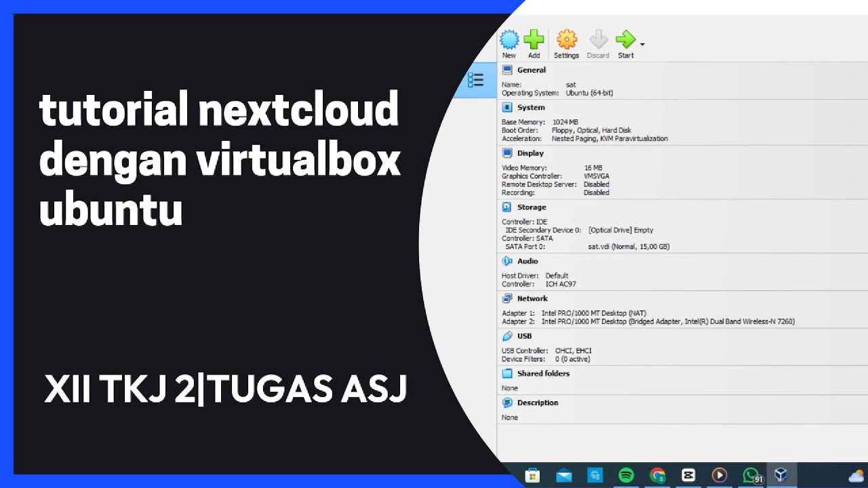Viewport: 868px width, 488px height.
Task: Click 'Ubuntu (64-bit)' operating system value
Action: pos(589,93)
